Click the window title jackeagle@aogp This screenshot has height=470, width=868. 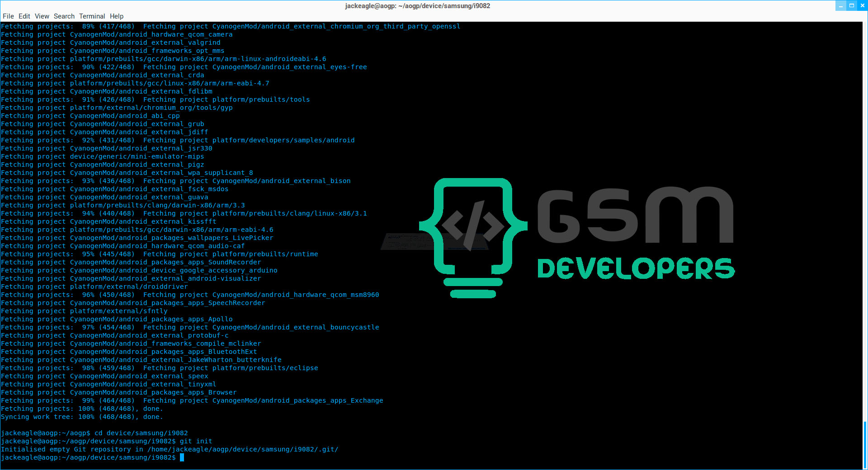(418, 6)
